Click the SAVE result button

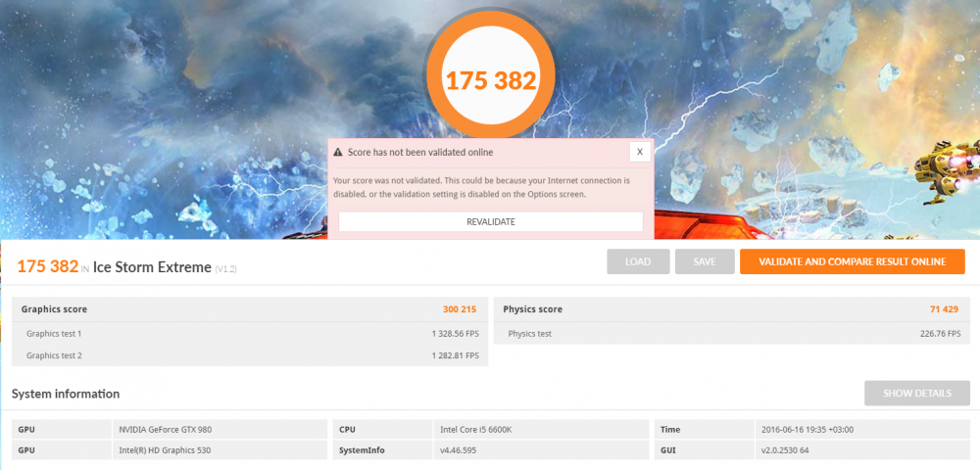pos(705,261)
